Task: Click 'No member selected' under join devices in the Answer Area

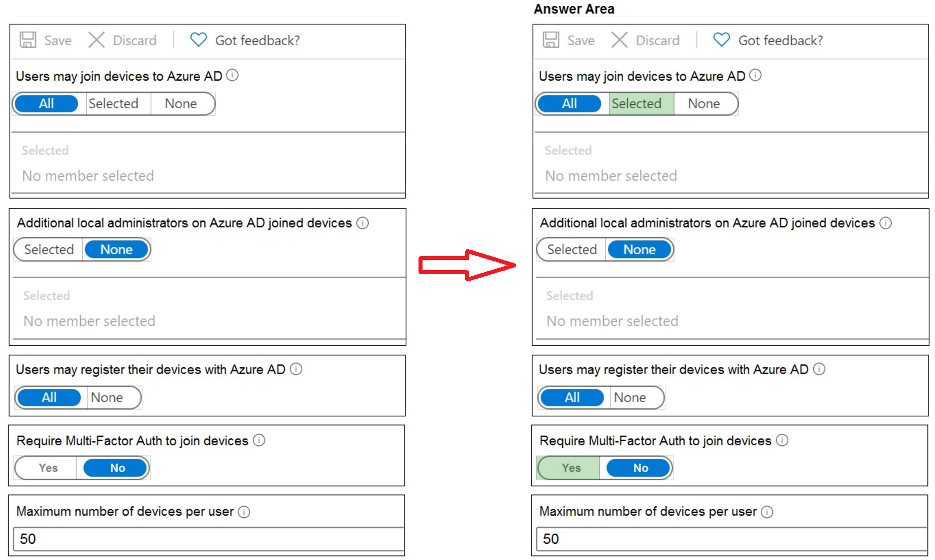Action: [x=611, y=176]
